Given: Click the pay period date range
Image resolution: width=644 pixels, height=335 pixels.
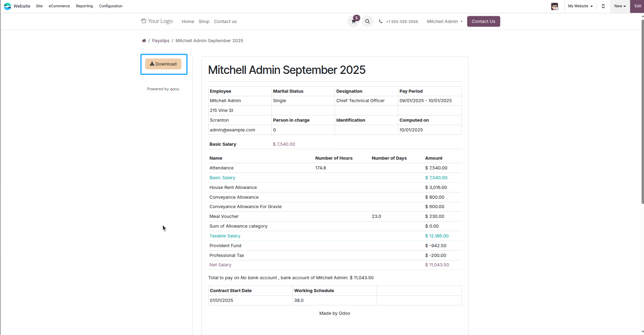Looking at the screenshot, I should (426, 101).
